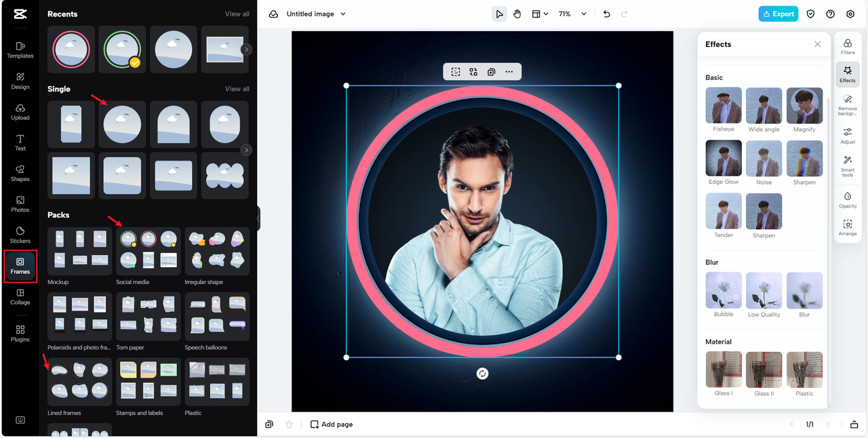Open Effects in right toolbar

[x=848, y=75]
